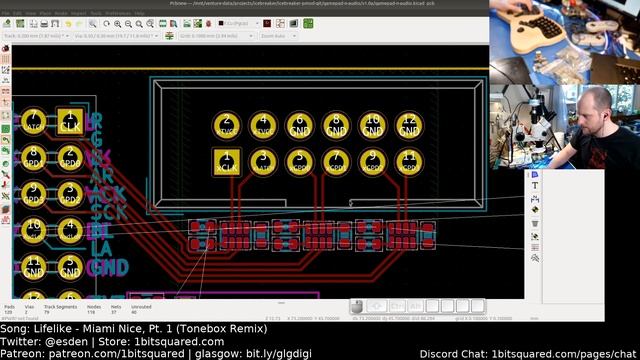Toggle high contrast display mode
Screen dimensions: 640x360
click(x=6, y=196)
